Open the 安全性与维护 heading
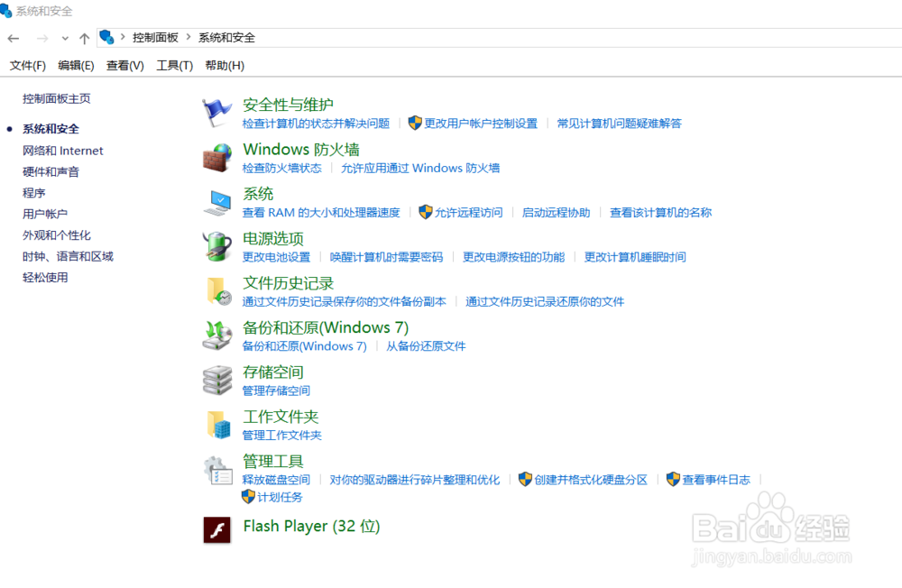 (x=289, y=105)
